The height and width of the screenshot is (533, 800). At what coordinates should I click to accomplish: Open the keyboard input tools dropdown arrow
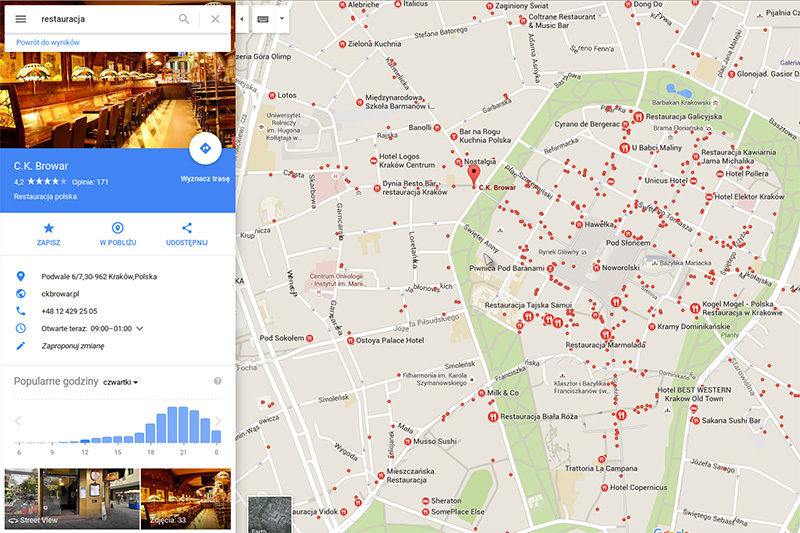pos(282,19)
